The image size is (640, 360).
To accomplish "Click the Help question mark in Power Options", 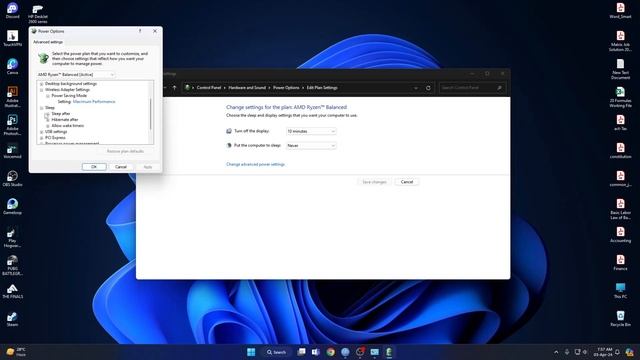I will coord(140,31).
